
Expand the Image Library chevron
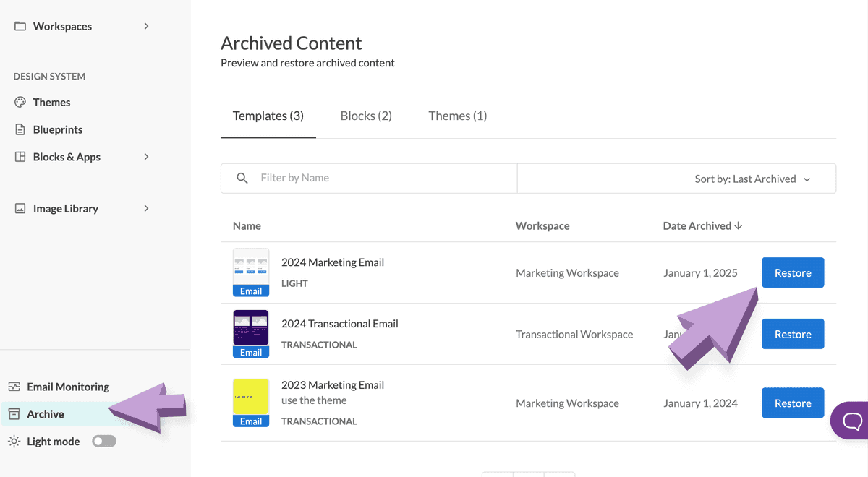[x=146, y=208]
